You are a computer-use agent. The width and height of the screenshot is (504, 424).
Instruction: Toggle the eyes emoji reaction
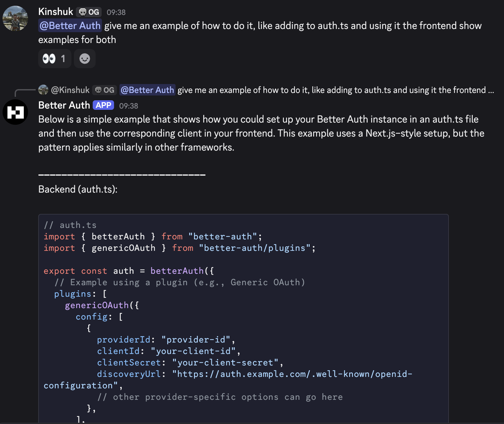(x=54, y=59)
